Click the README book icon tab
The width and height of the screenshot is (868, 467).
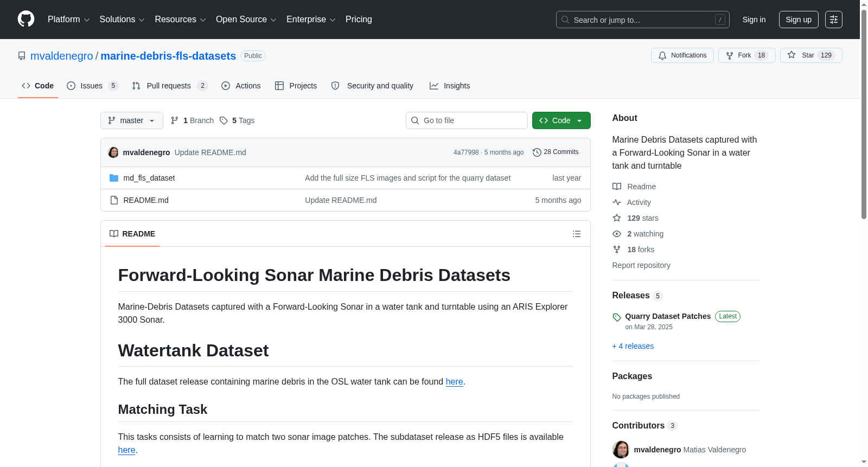point(114,234)
